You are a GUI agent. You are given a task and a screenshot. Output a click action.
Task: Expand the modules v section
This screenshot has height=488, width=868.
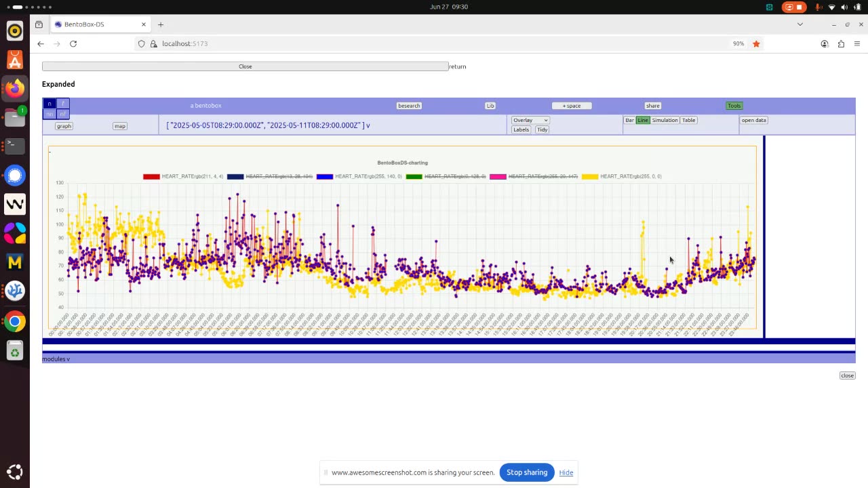(x=56, y=359)
